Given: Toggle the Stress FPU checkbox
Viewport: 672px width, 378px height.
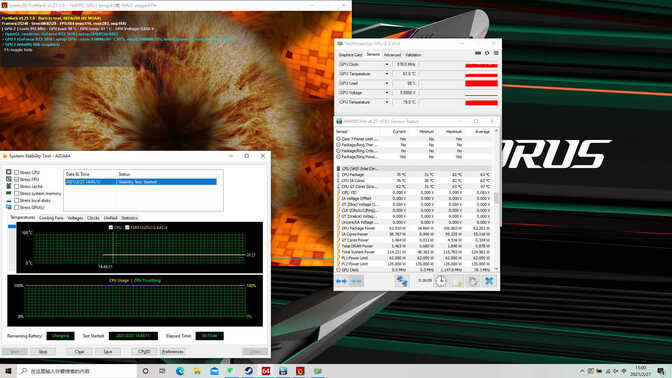Looking at the screenshot, I should tap(17, 179).
